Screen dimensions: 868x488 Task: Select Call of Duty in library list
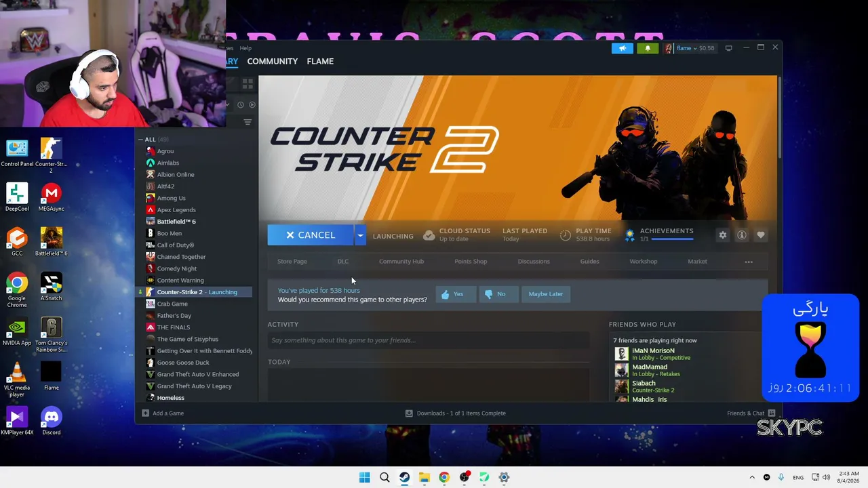click(176, 245)
